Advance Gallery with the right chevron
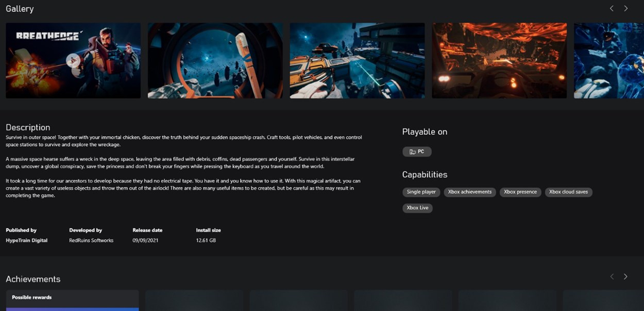Screen dimensions: 644x311 coord(626,8)
